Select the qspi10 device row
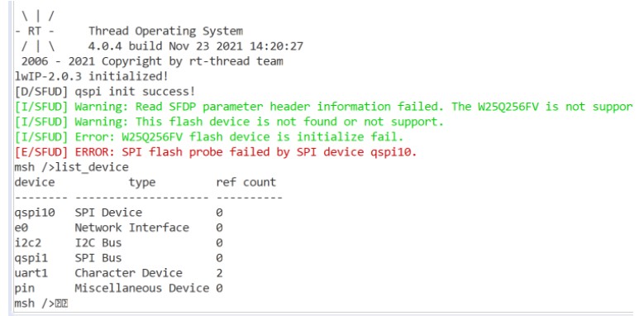The width and height of the screenshot is (644, 316). (x=119, y=213)
